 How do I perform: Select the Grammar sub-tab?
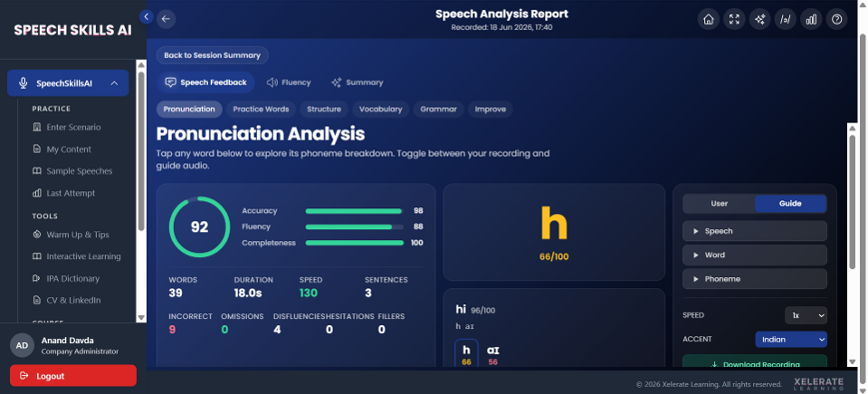tap(438, 110)
